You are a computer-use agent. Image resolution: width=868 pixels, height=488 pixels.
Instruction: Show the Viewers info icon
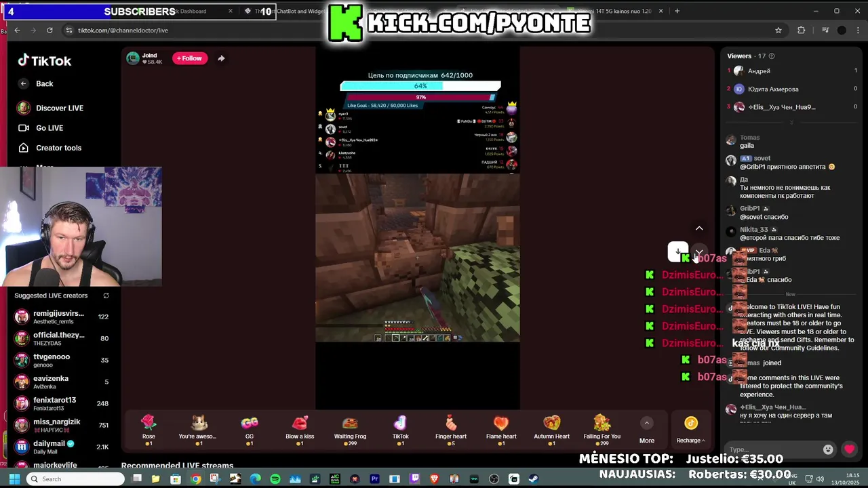tap(772, 56)
